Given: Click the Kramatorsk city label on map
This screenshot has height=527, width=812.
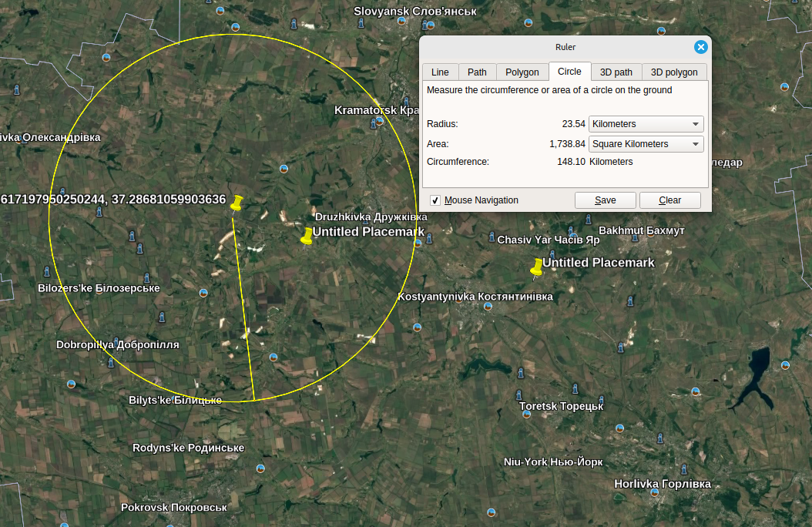Looking at the screenshot, I should click(x=376, y=109).
